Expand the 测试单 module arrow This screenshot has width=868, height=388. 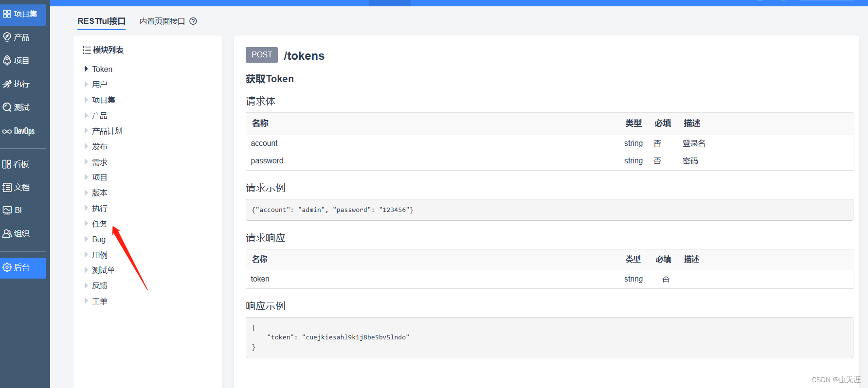click(x=86, y=270)
